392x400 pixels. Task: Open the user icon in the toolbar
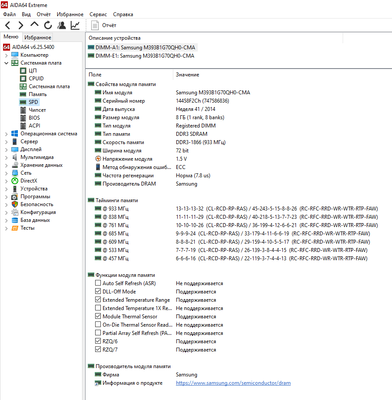coord(61,25)
